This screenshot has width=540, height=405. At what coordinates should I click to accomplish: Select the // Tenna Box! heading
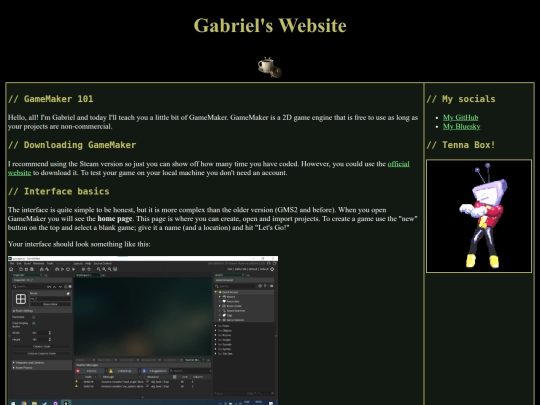(x=461, y=145)
